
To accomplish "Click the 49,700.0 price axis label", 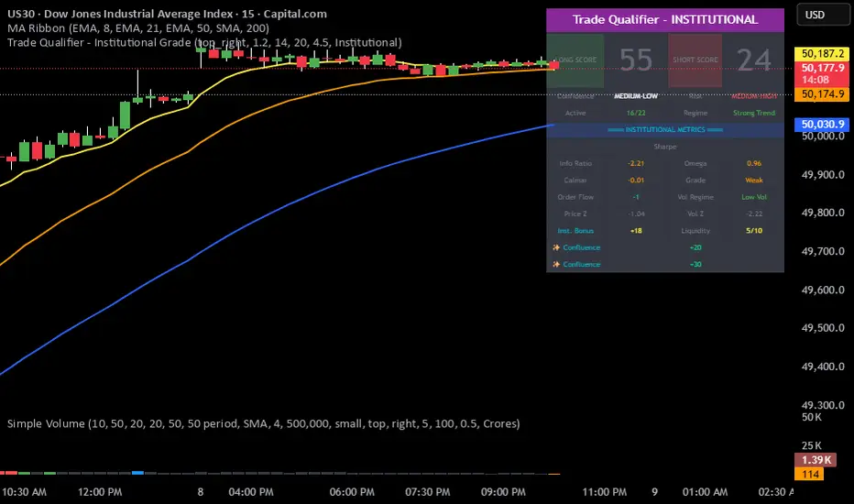I will click(x=823, y=252).
